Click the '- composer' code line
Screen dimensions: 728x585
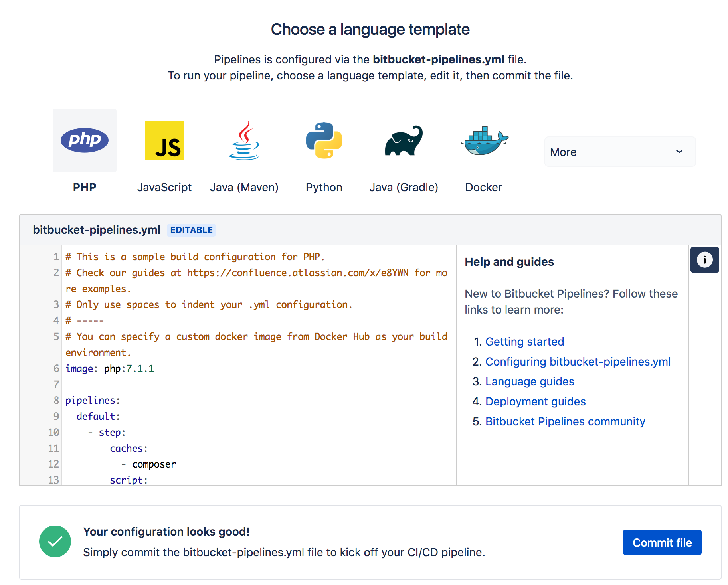[x=148, y=464]
